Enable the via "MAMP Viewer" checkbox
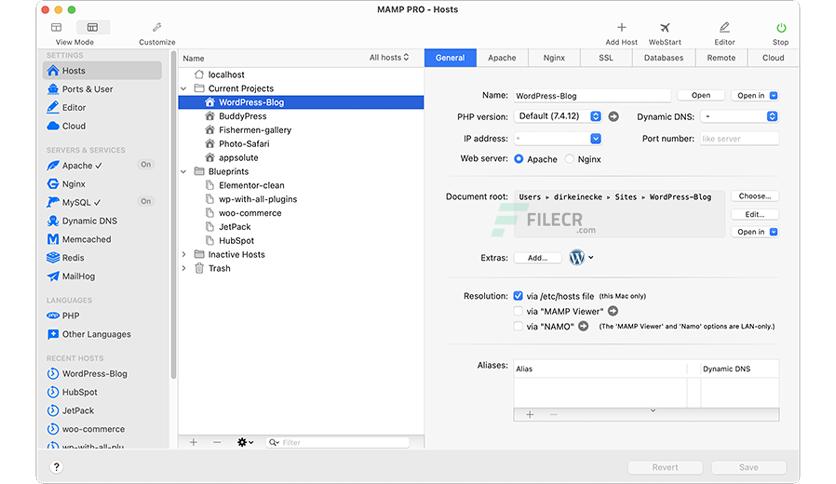 coord(518,311)
